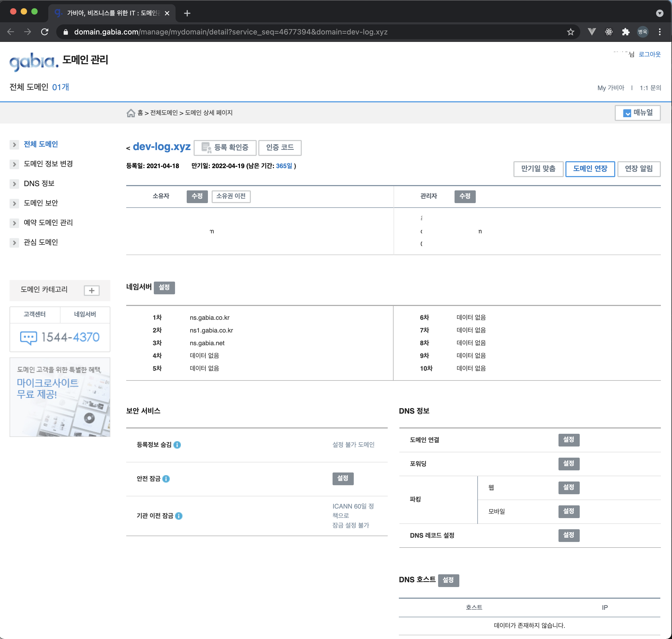The width and height of the screenshot is (672, 639).
Task: Click the plus icon in 도메인 카테고리
Action: point(91,291)
